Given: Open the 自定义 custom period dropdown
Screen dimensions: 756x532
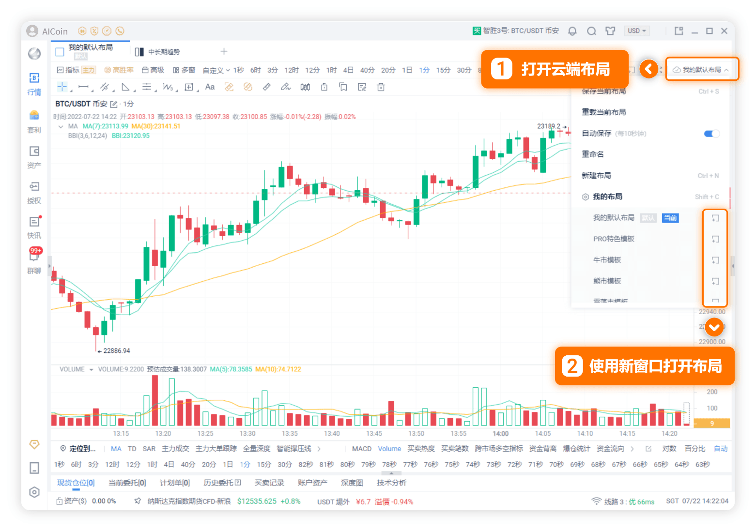Looking at the screenshot, I should tap(216, 70).
